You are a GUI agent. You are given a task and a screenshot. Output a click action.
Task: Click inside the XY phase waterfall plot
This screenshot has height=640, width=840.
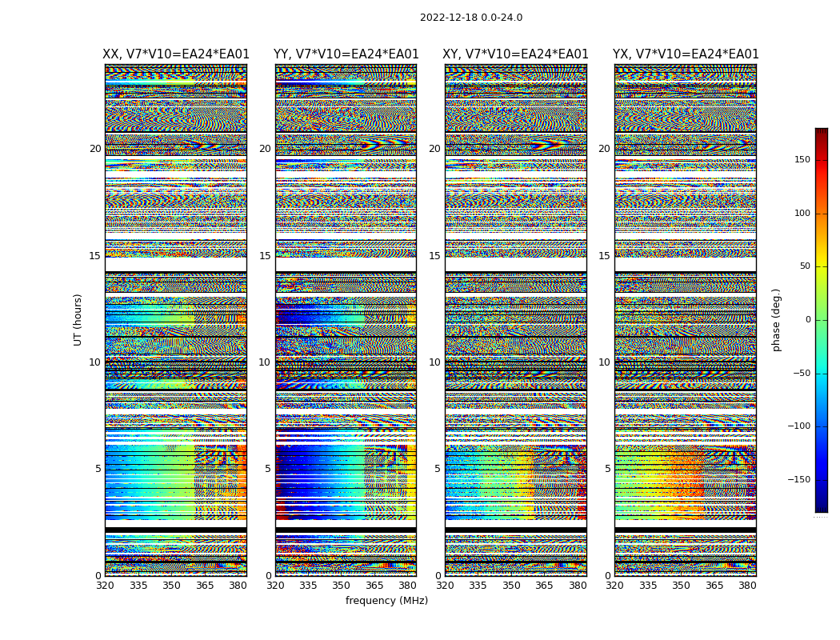[516, 320]
